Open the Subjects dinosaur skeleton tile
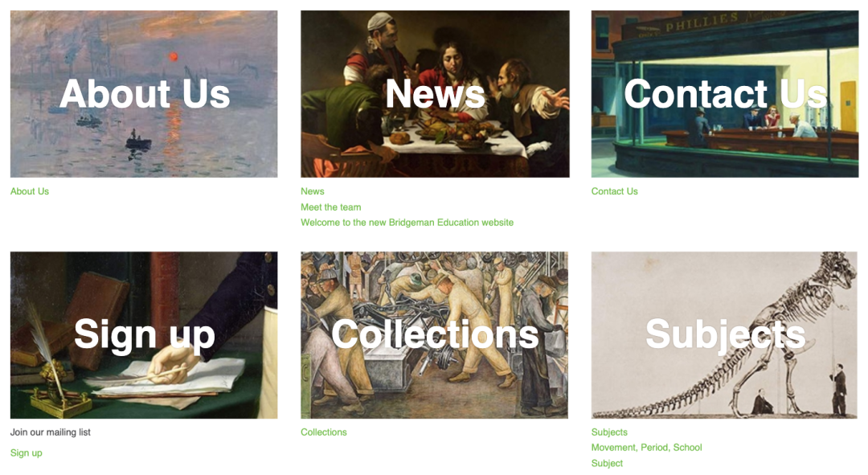Image resolution: width=868 pixels, height=475 pixels. (725, 335)
